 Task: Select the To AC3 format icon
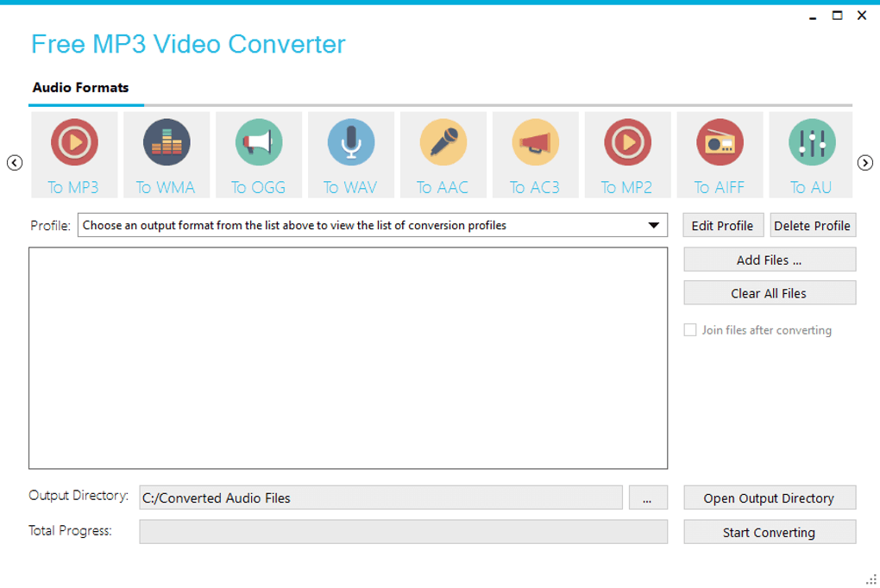pyautogui.click(x=536, y=154)
